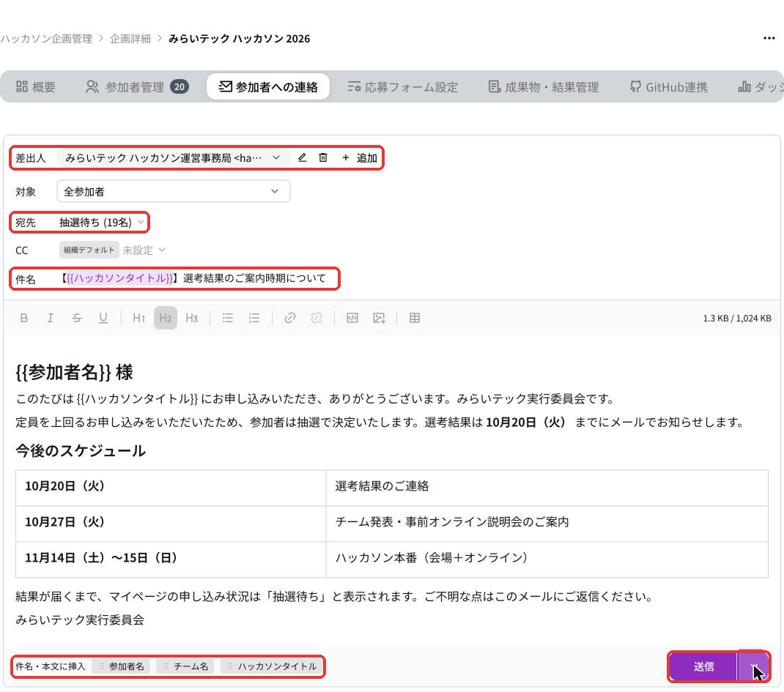784x692 pixels.
Task: Click the 1.3 KB / 1,024 KB size indicator
Action: pos(737,319)
